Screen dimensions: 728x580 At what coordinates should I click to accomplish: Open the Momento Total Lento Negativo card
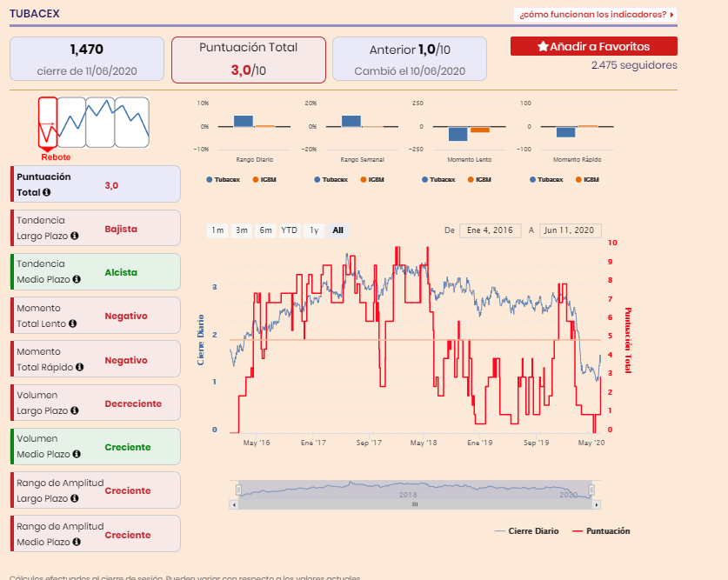click(96, 315)
